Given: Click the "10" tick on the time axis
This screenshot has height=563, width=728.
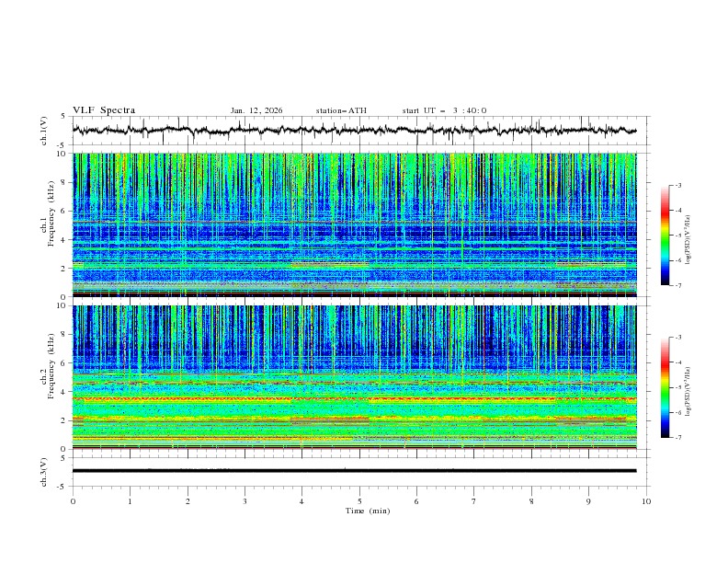Looking at the screenshot, I should click(646, 501).
